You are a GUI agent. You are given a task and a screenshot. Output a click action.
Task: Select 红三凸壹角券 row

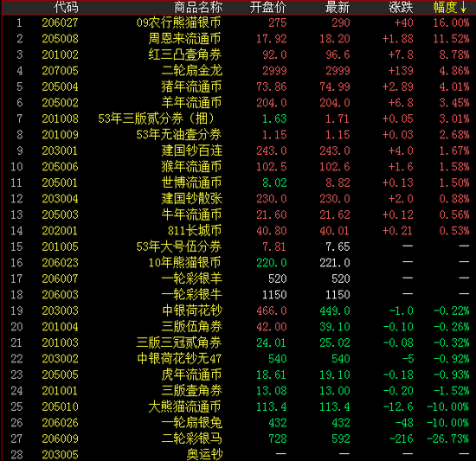(x=238, y=54)
